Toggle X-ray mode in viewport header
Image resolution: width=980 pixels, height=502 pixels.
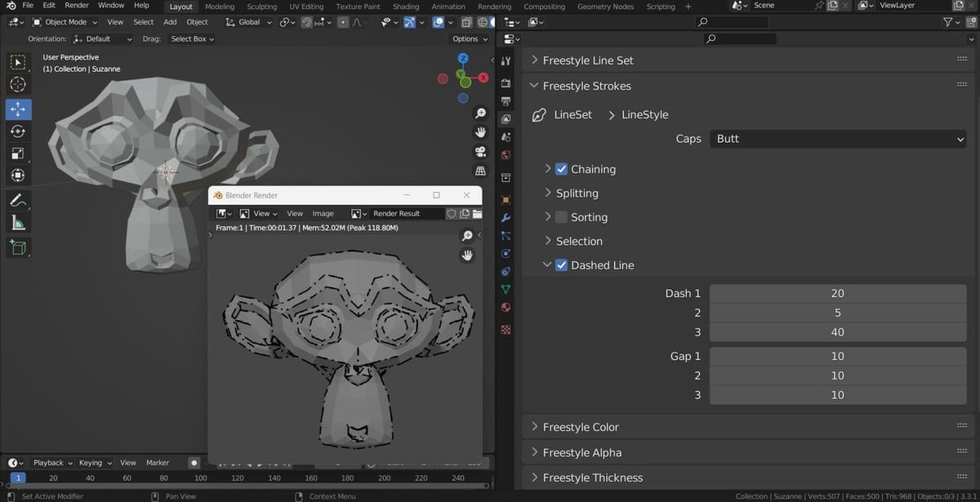[x=467, y=22]
